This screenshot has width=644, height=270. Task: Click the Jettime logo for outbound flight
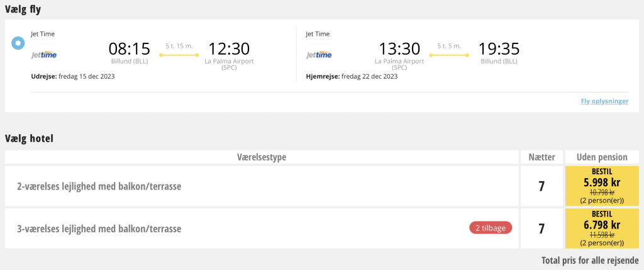(x=44, y=55)
